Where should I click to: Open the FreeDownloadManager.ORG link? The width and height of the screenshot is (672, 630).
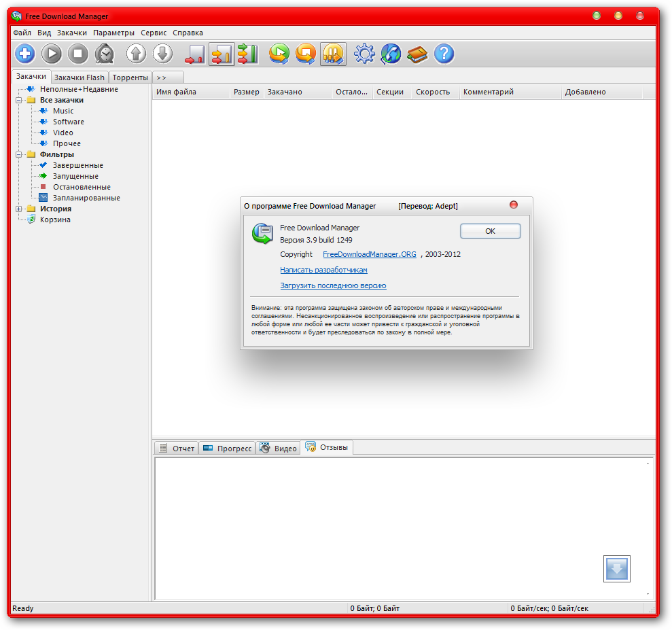coord(370,254)
